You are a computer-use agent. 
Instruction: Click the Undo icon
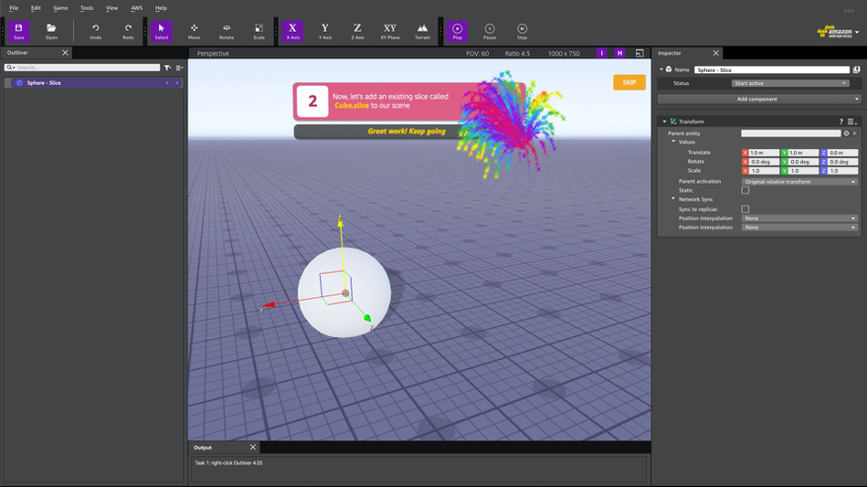tap(96, 32)
